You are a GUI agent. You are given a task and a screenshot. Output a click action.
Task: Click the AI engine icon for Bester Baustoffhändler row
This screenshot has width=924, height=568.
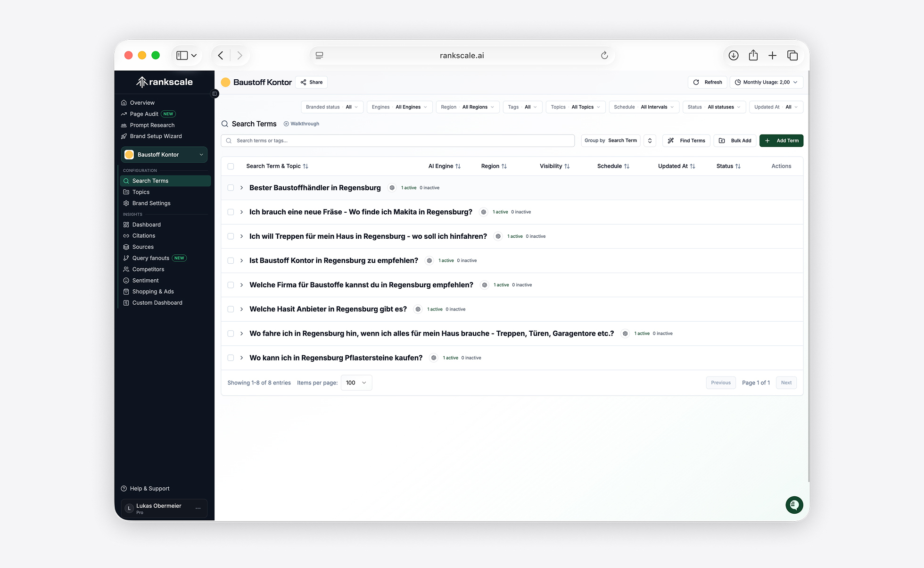coord(392,188)
